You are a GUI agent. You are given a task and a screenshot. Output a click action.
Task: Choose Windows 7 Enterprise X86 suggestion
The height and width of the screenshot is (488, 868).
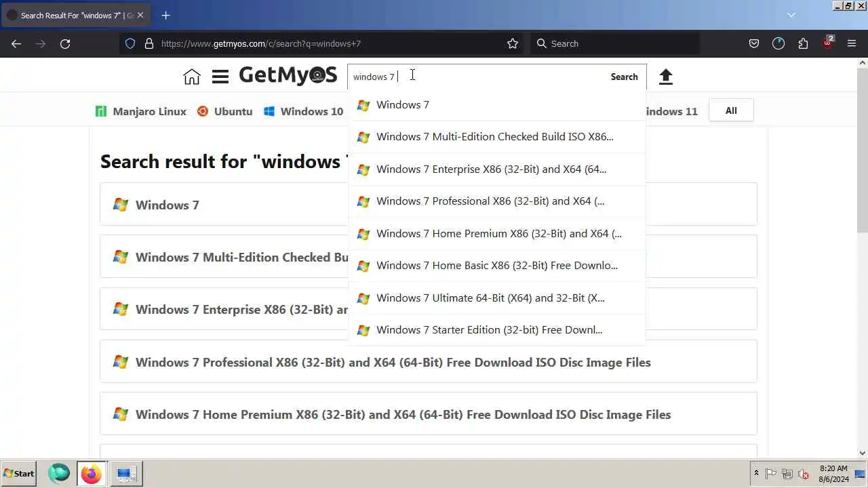pyautogui.click(x=497, y=169)
